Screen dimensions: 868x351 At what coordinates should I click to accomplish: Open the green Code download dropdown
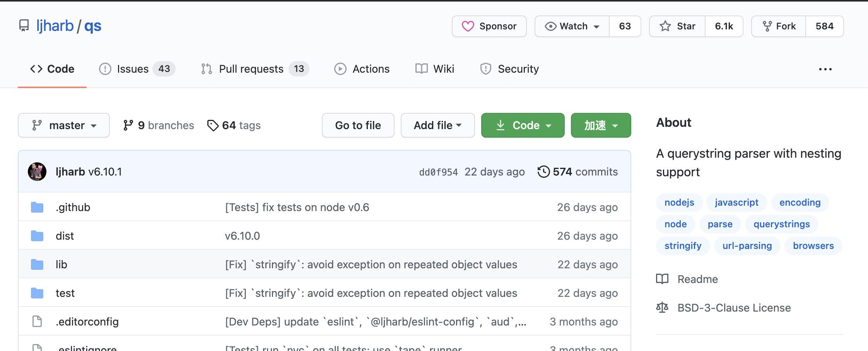(x=523, y=125)
